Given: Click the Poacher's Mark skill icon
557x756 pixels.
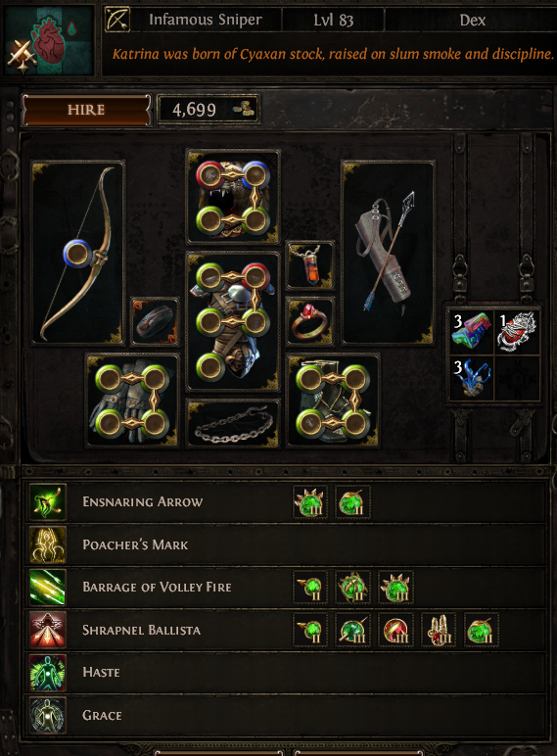Looking at the screenshot, I should click(x=47, y=544).
